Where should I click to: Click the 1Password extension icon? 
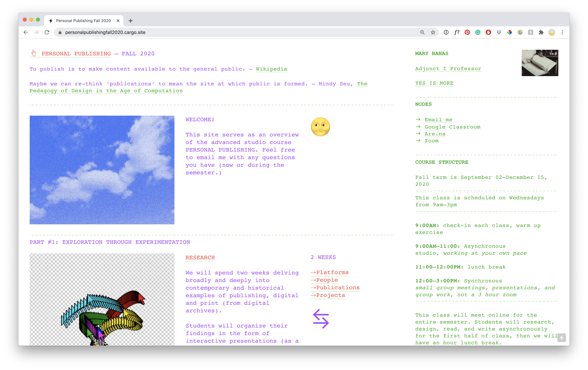pyautogui.click(x=446, y=32)
